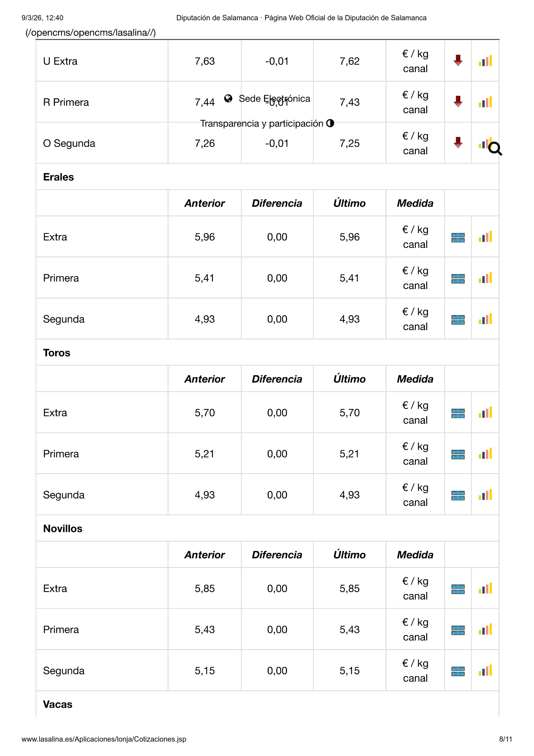Click the unchanged trend icon for Novillos Extra
The height and width of the screenshot is (756, 534).
tap(458, 589)
